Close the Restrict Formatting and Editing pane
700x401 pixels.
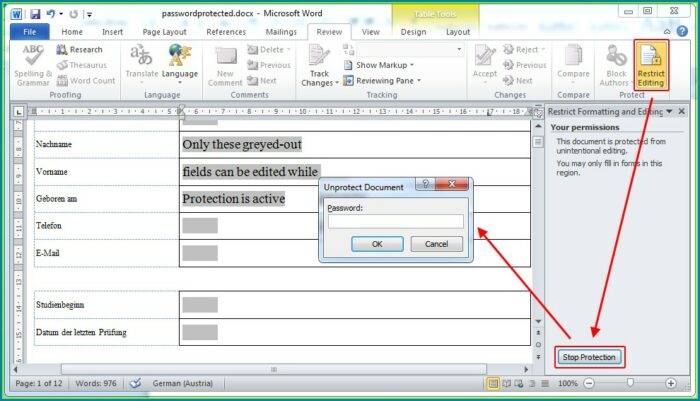click(682, 111)
